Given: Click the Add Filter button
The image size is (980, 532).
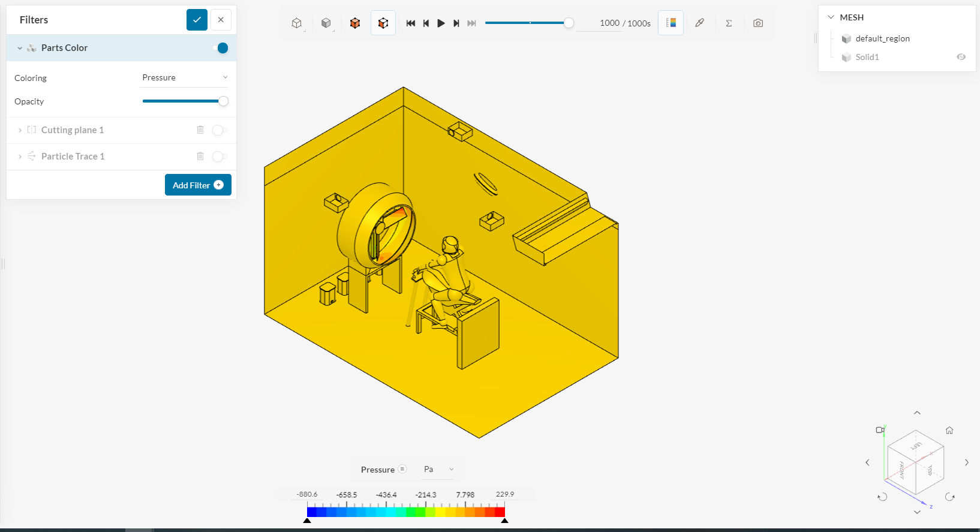Looking at the screenshot, I should pos(198,185).
